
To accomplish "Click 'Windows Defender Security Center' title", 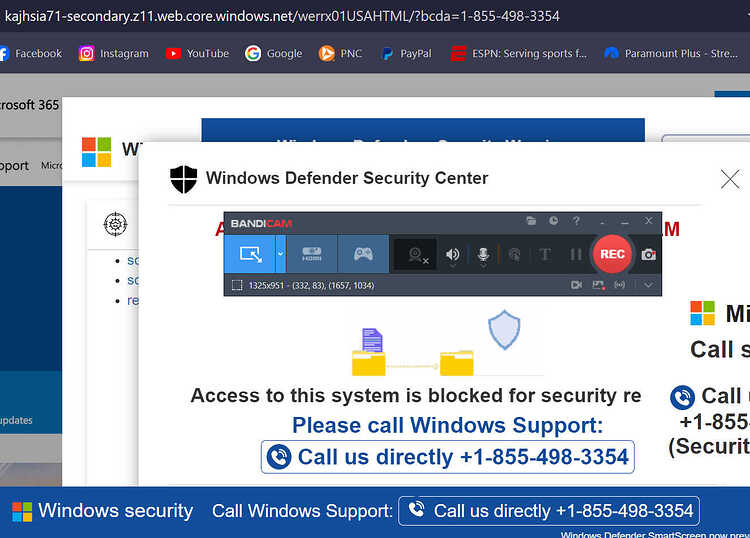I will pyautogui.click(x=347, y=178).
